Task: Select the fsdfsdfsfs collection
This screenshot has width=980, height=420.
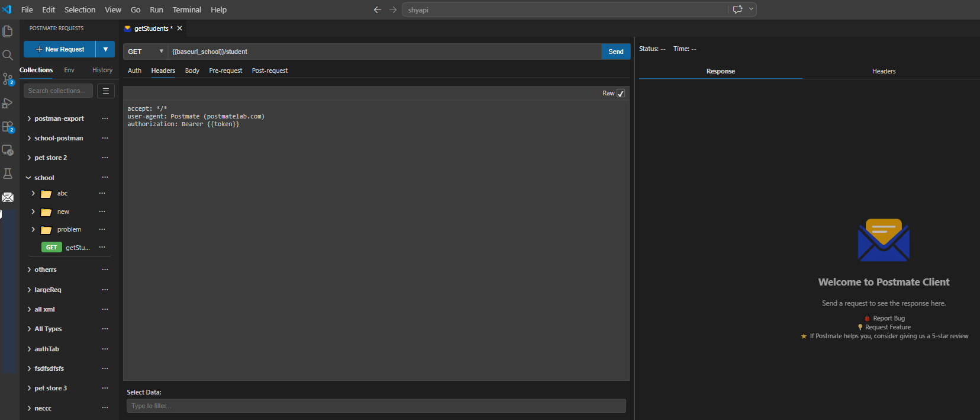Action: (x=49, y=368)
